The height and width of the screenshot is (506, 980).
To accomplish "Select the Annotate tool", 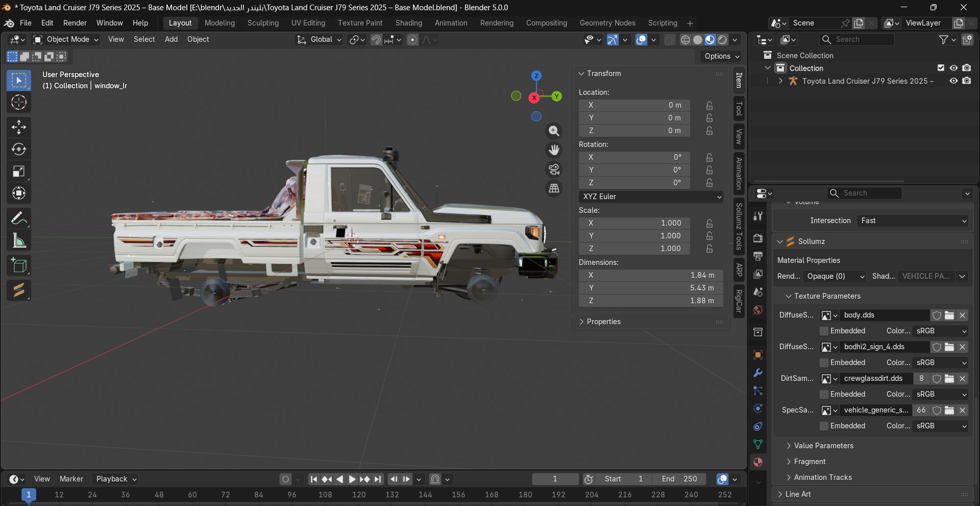I will point(19,219).
